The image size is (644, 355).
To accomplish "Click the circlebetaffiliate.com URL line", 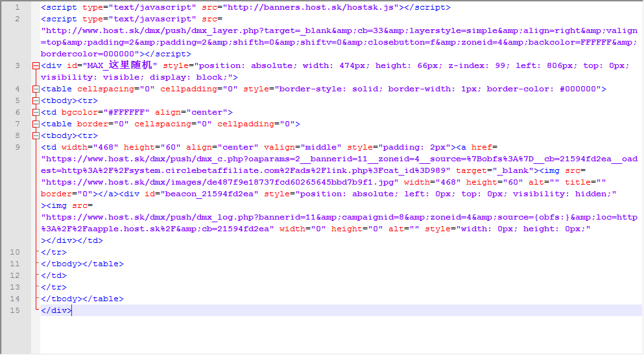I will [246, 171].
